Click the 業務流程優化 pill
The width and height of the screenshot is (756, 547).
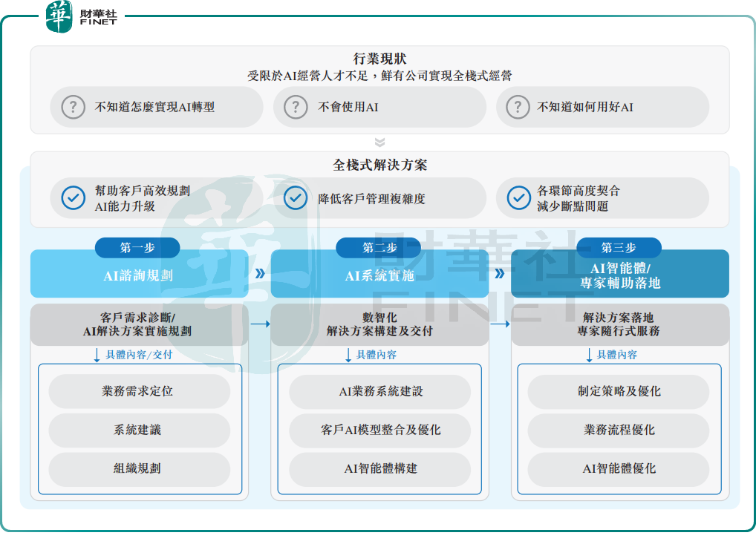click(x=619, y=430)
